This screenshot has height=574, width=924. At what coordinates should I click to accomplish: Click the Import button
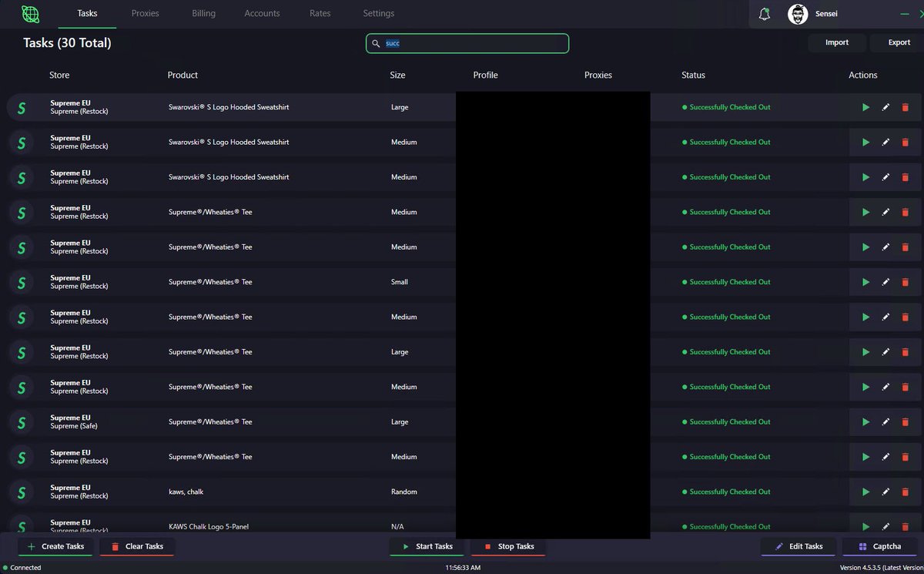click(x=837, y=43)
